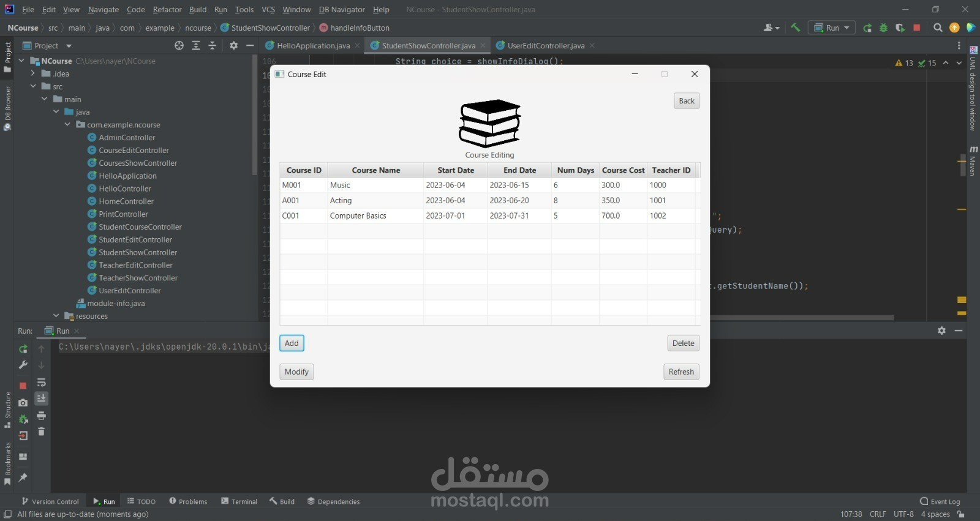
Task: Collapse the NCourse project root
Action: [x=21, y=61]
